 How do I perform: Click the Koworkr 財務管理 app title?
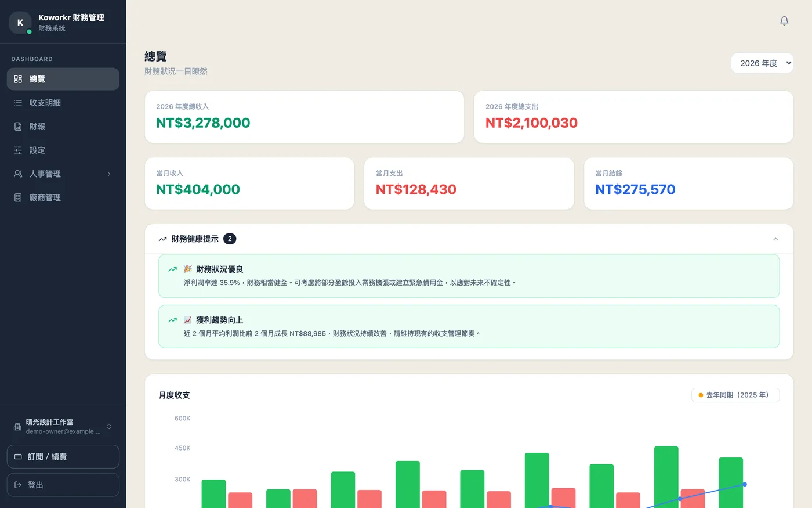pos(71,18)
